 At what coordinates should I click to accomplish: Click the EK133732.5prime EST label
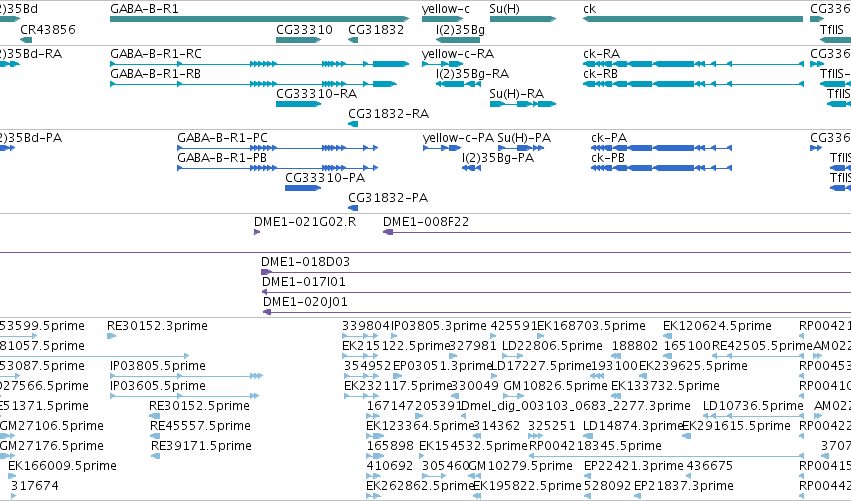(x=665, y=386)
